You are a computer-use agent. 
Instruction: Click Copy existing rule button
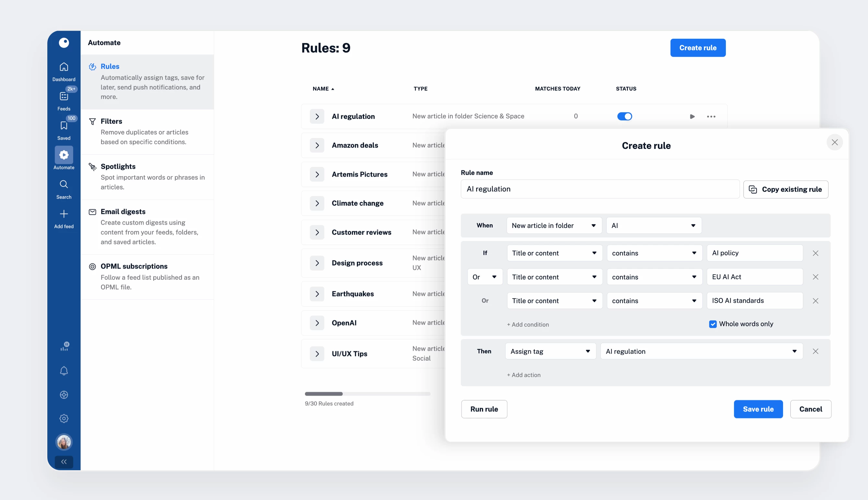point(786,189)
